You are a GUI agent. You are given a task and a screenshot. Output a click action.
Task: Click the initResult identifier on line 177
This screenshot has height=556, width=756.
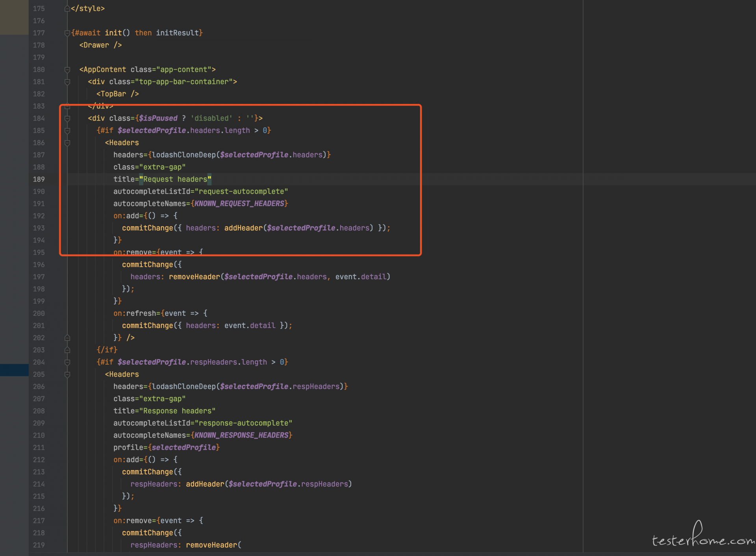(x=178, y=33)
